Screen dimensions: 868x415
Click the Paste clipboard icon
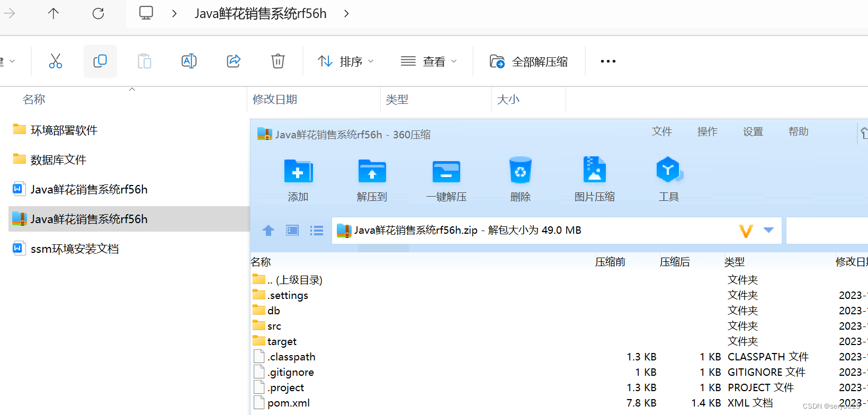pyautogui.click(x=145, y=61)
